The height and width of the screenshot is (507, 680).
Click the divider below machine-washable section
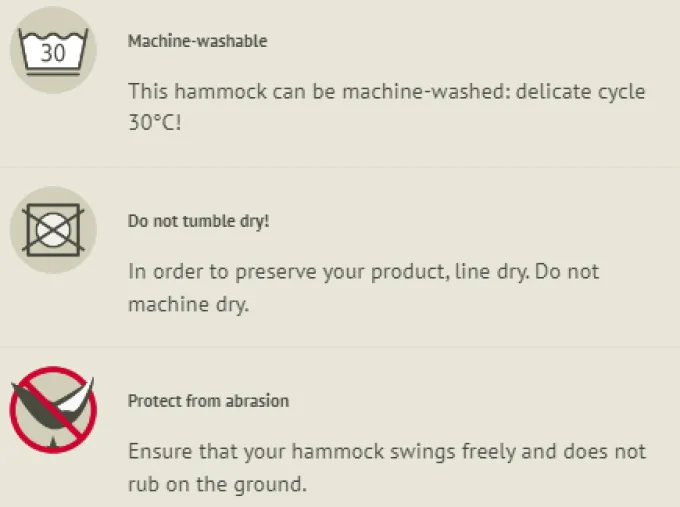tap(340, 167)
